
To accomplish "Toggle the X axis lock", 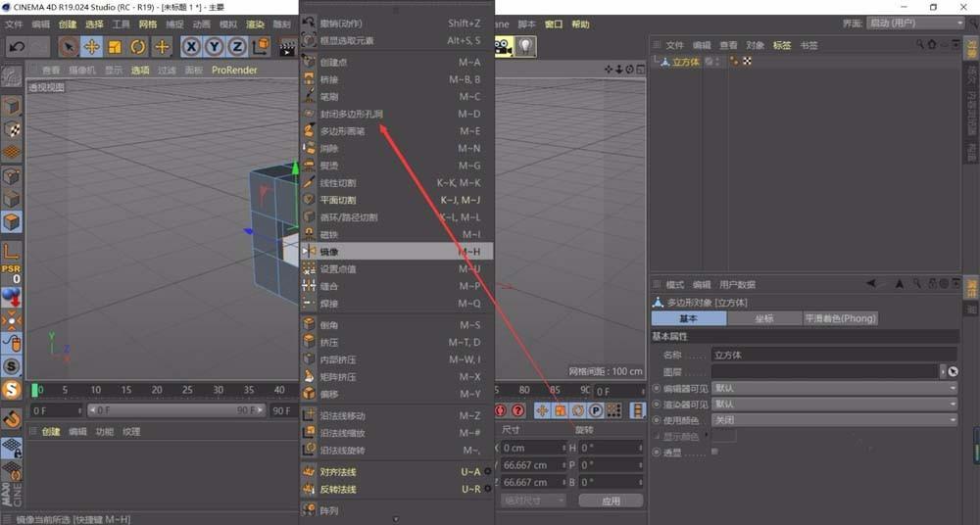I will point(191,47).
